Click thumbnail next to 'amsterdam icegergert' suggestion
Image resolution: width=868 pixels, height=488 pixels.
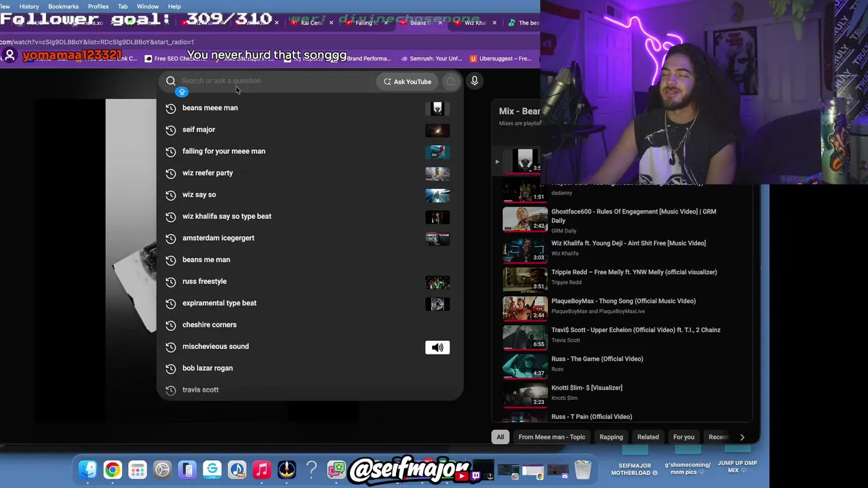coord(437,239)
